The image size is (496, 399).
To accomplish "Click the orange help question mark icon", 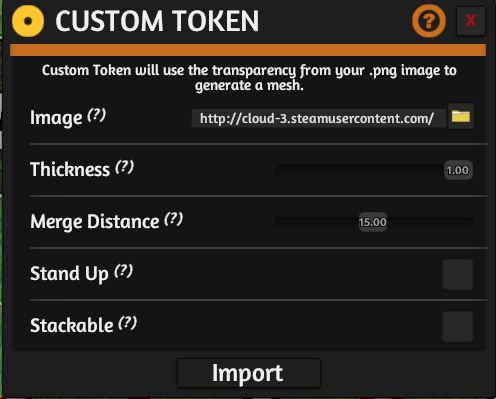I will (x=429, y=21).
